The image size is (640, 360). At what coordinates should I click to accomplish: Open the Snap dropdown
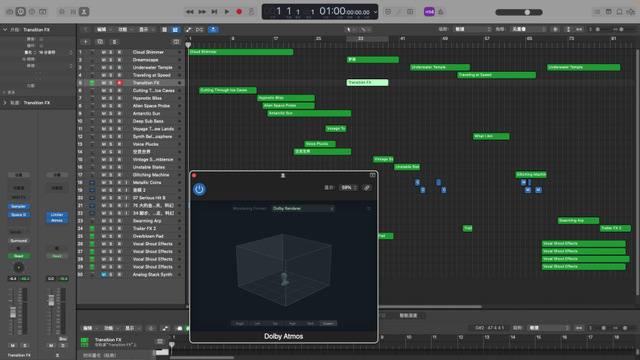pyautogui.click(x=473, y=29)
